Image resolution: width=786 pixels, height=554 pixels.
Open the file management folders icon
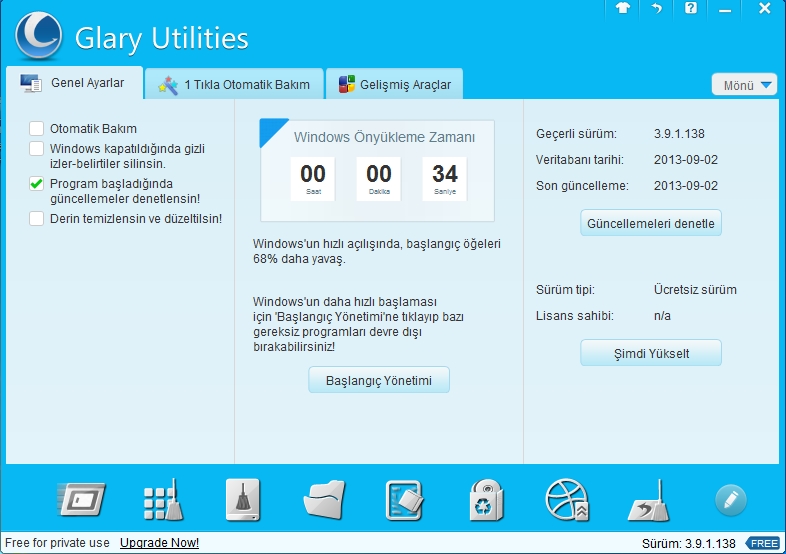(324, 499)
